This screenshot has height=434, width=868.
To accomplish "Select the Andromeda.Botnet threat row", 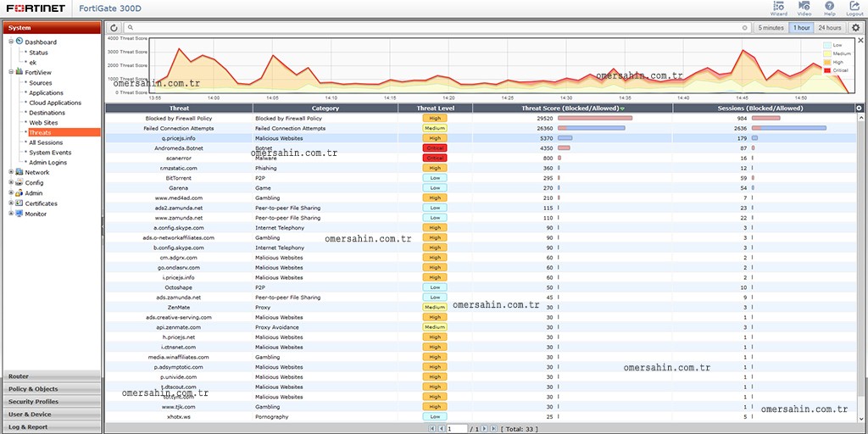I will click(x=481, y=148).
